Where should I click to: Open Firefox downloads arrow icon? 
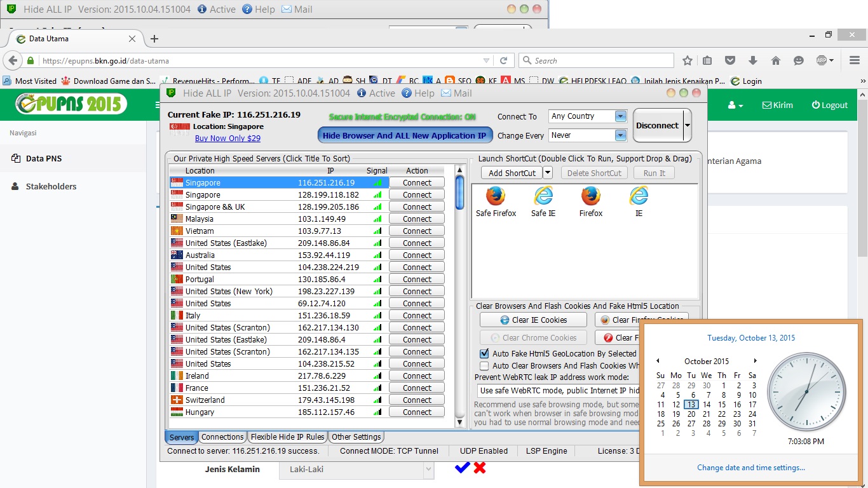click(x=753, y=60)
